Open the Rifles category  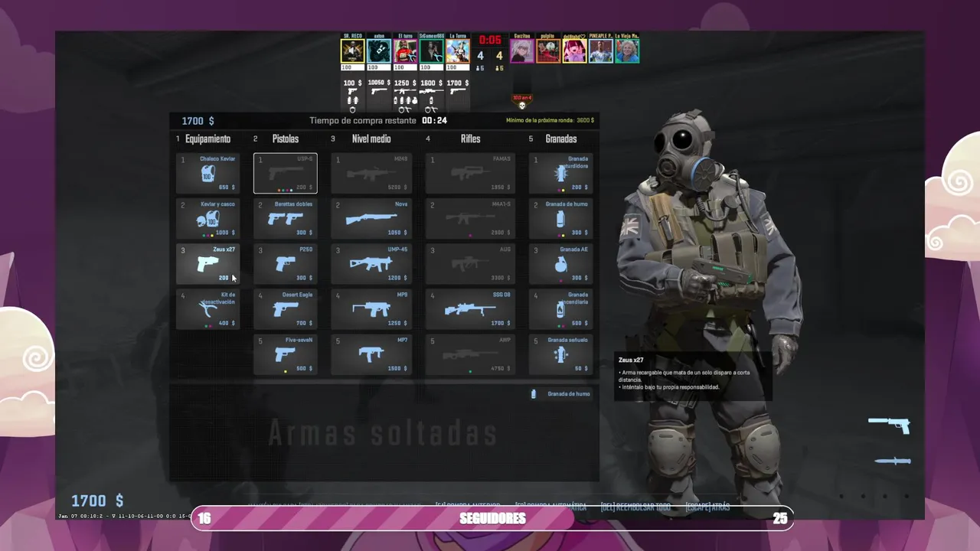click(x=471, y=139)
